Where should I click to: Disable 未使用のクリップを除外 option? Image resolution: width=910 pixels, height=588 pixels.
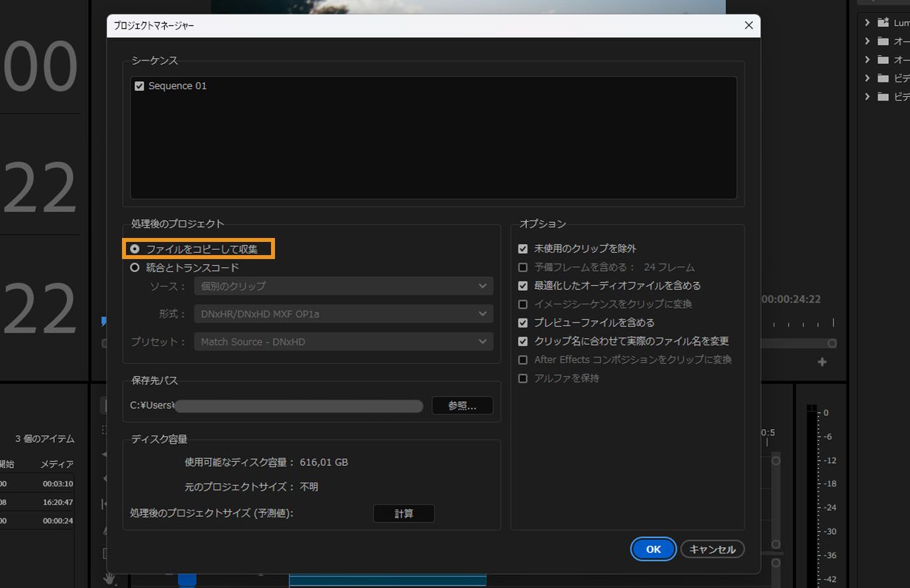[x=523, y=249]
